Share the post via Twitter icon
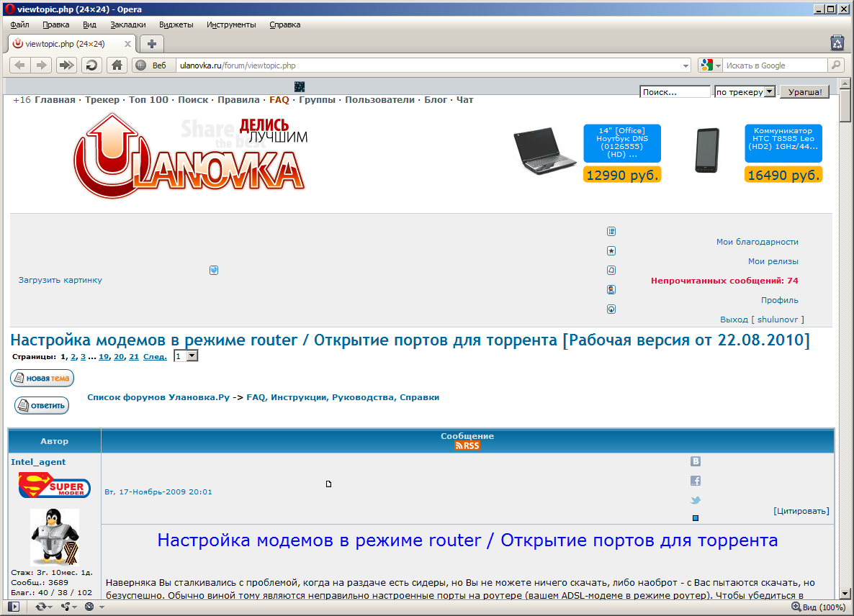This screenshot has height=616, width=854. [x=696, y=500]
